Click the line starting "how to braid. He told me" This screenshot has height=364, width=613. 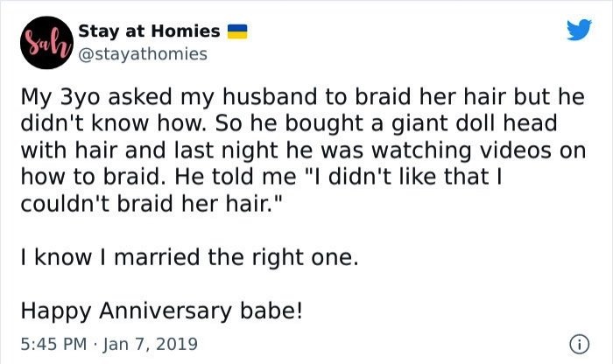pos(261,177)
